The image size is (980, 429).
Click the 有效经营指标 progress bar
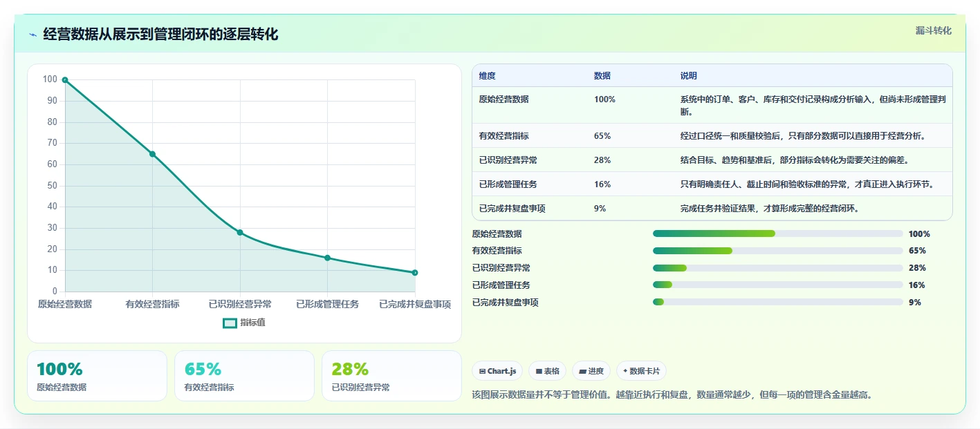coord(778,251)
